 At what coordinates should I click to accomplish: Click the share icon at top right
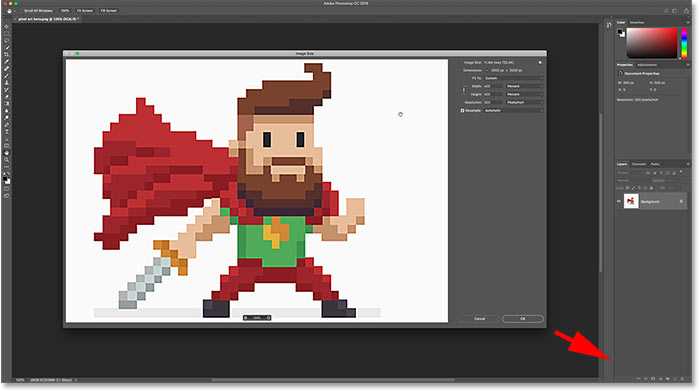pos(687,11)
